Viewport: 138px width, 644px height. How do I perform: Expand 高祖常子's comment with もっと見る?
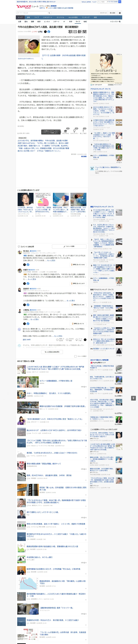(x=71, y=301)
